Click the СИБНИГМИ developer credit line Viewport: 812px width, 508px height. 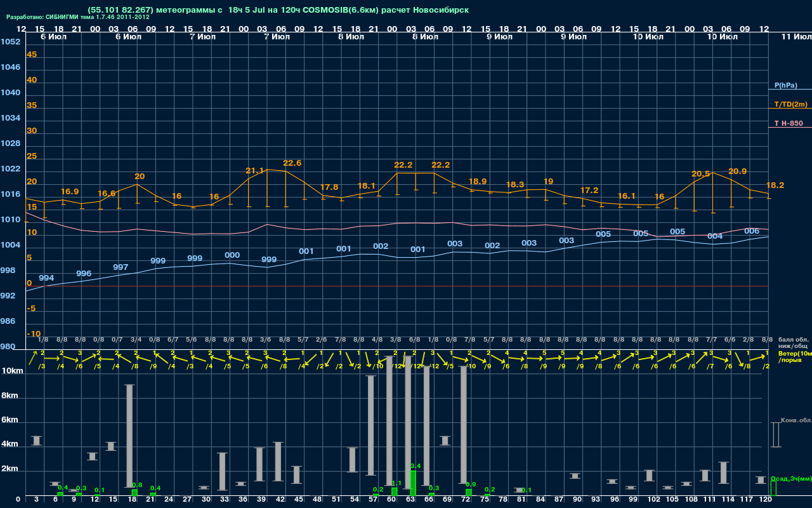(x=78, y=17)
